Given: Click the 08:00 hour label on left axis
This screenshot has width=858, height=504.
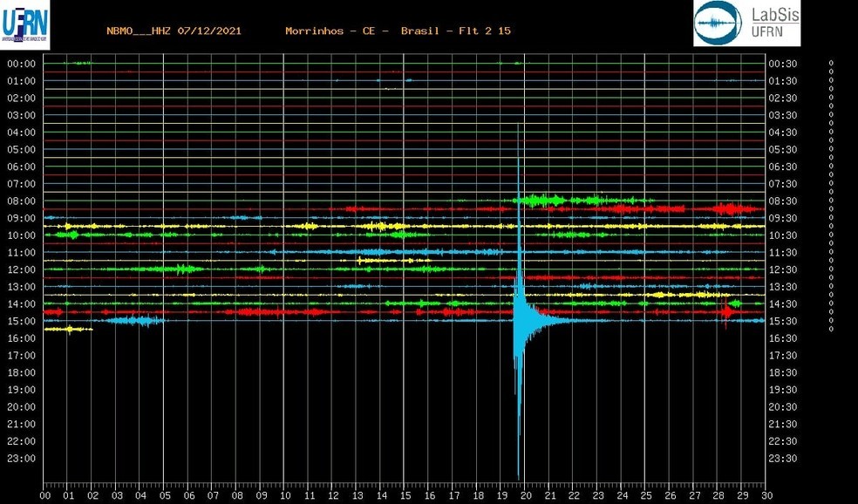Looking at the screenshot, I should point(21,201).
